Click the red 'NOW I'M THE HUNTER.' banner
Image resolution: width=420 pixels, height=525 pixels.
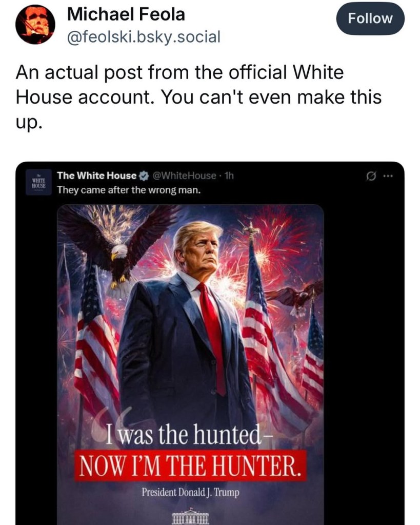[x=192, y=465]
